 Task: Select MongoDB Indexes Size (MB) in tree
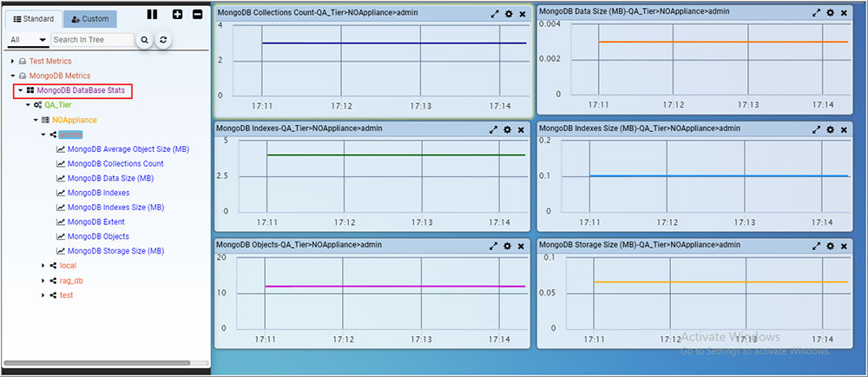115,207
